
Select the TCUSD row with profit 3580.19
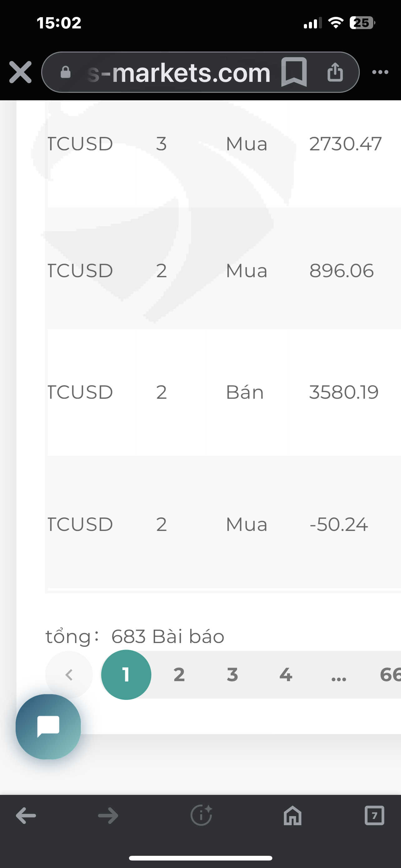pyautogui.click(x=222, y=392)
